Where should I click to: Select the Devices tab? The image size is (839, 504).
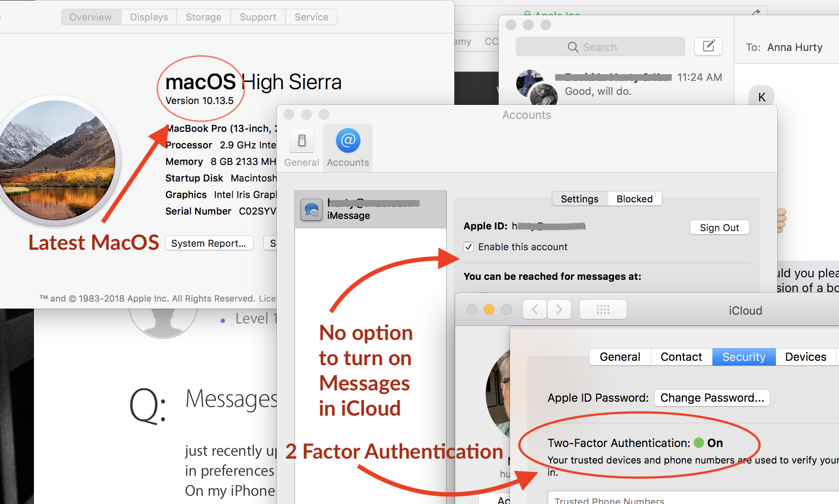pyautogui.click(x=805, y=357)
